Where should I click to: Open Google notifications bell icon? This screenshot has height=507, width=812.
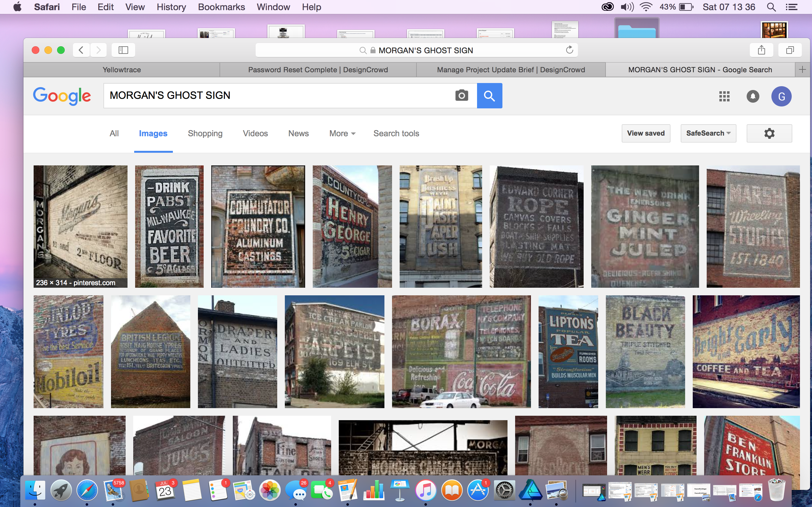click(753, 96)
